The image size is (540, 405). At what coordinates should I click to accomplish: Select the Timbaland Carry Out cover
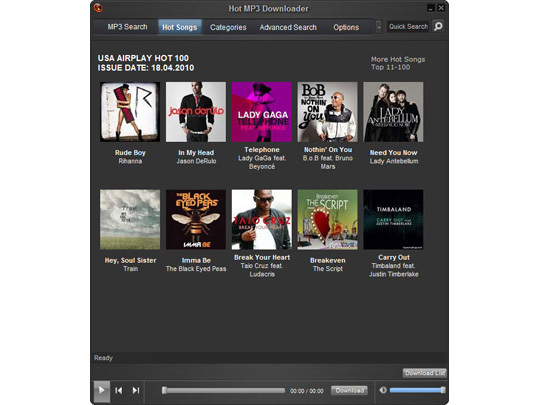click(393, 219)
